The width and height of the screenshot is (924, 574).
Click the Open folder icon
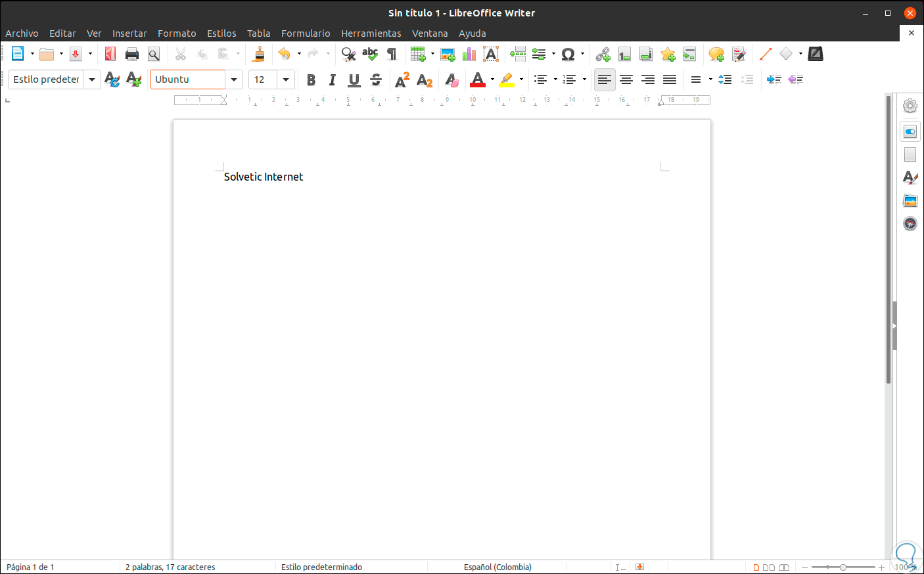pyautogui.click(x=47, y=54)
